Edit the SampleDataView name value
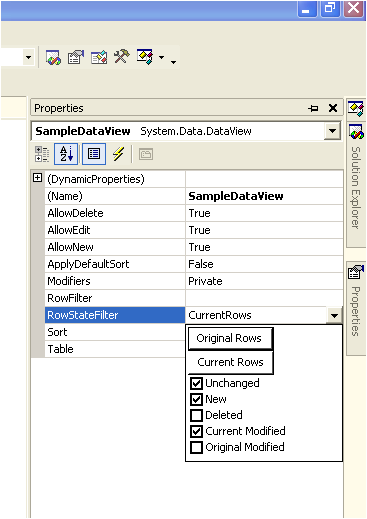 click(264, 196)
